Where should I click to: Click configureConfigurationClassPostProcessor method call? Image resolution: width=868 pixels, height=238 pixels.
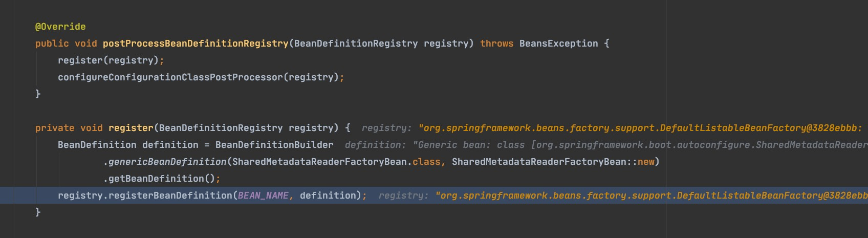[x=170, y=77]
